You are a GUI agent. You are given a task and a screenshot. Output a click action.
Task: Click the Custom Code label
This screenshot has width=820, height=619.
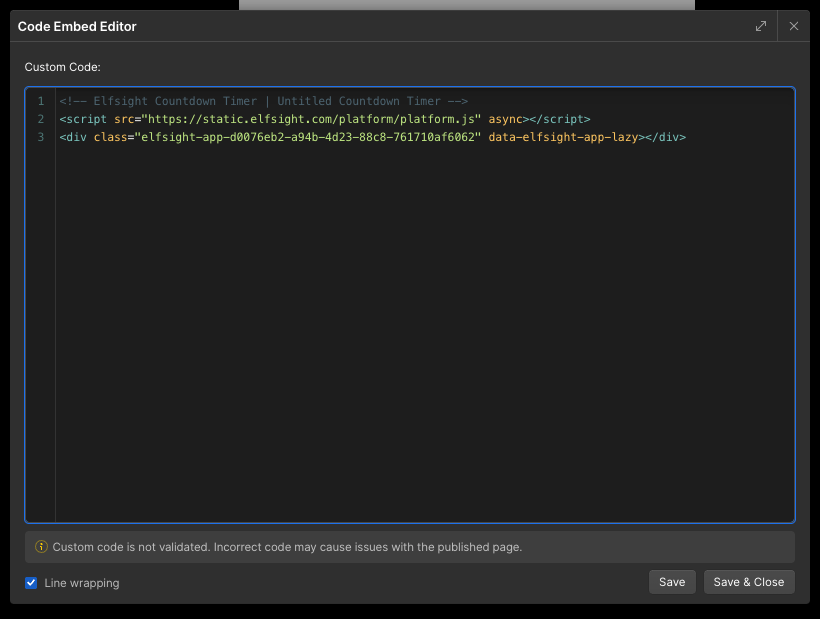coord(62,67)
